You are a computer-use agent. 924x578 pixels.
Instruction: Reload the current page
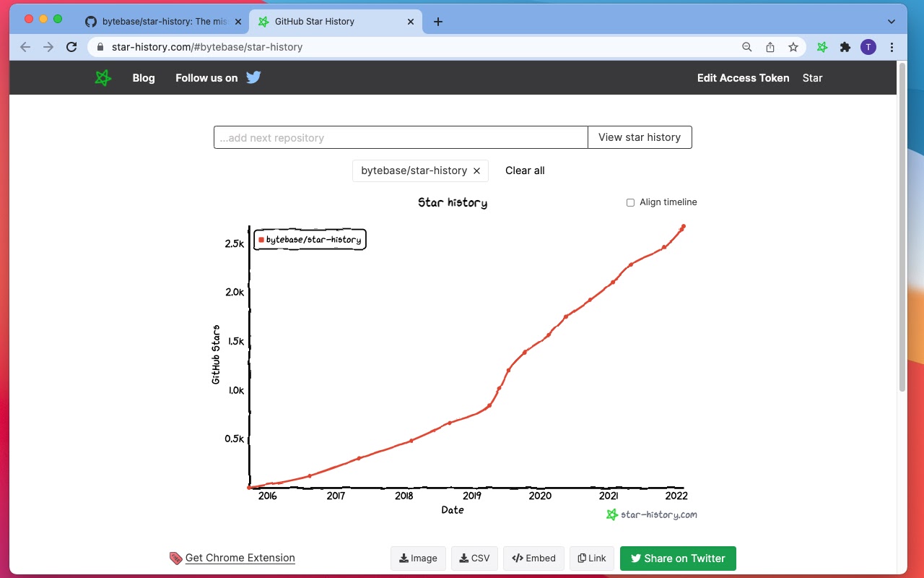[x=71, y=47]
